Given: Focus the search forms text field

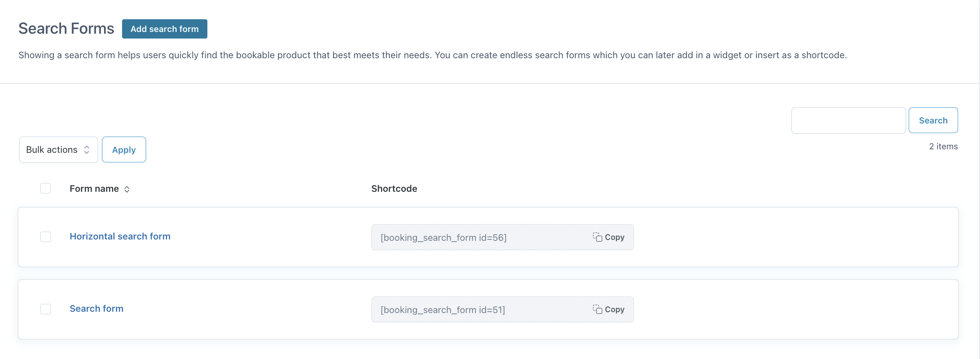Looking at the screenshot, I should point(848,120).
